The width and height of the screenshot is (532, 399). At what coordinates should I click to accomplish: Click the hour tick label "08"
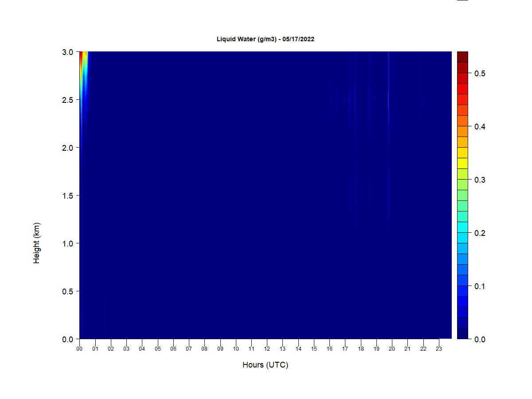pos(204,349)
